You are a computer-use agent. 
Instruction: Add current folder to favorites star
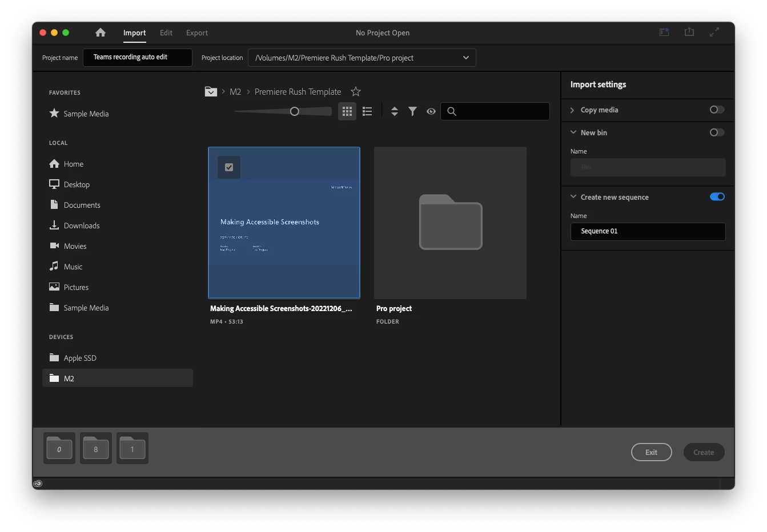356,91
